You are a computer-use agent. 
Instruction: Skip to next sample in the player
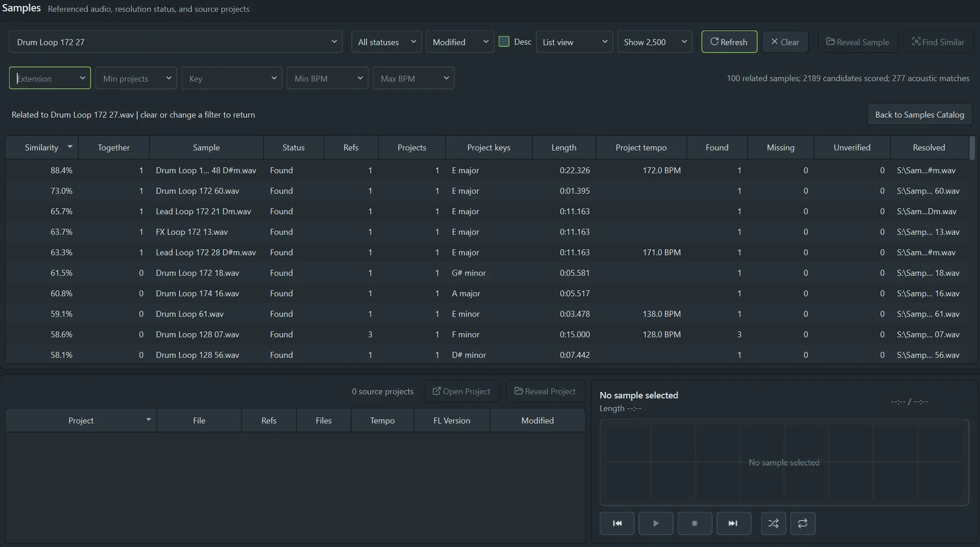pos(733,523)
